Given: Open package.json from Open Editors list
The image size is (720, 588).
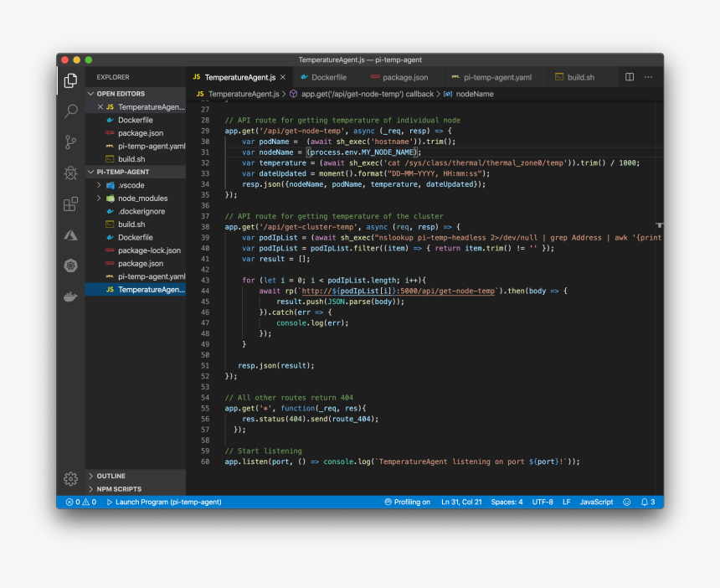Looking at the screenshot, I should point(136,132).
